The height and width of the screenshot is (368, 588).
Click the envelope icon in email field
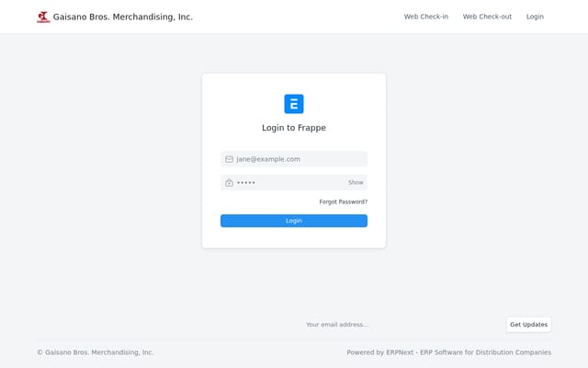pyautogui.click(x=229, y=159)
